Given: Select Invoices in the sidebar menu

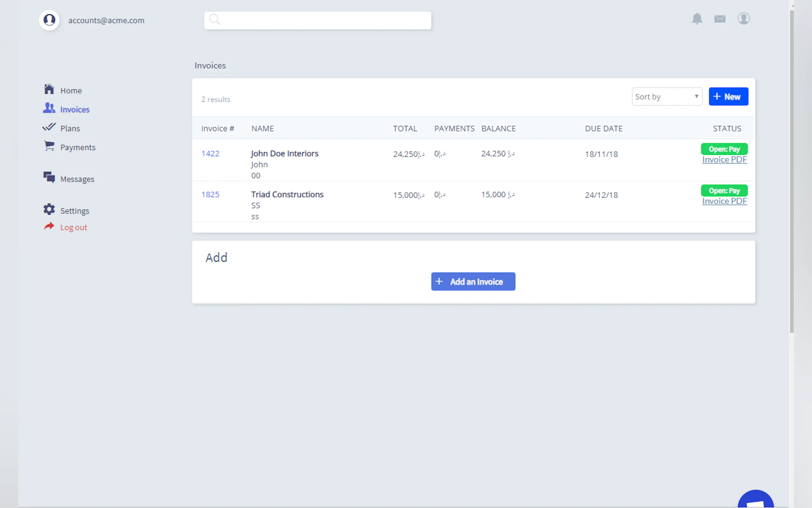Looking at the screenshot, I should pos(74,109).
